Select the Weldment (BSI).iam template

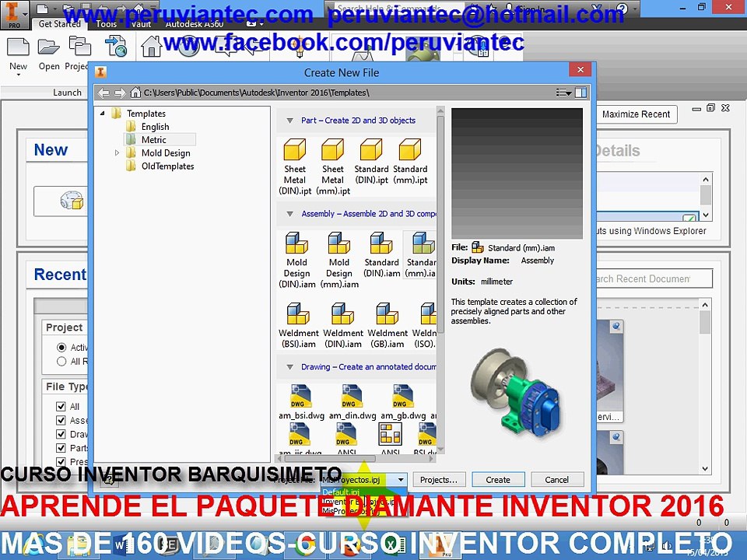[x=298, y=326]
